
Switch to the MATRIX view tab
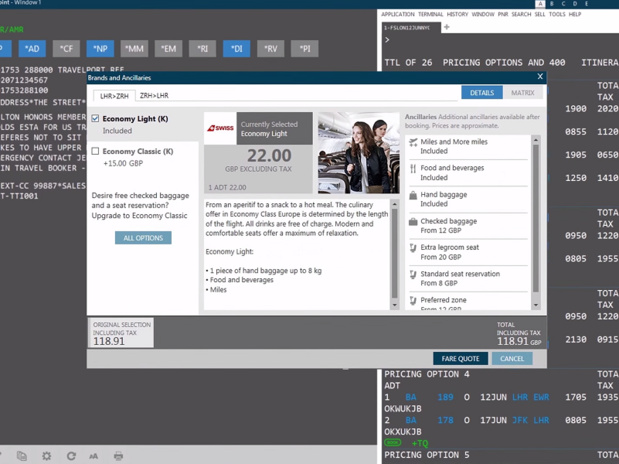(522, 93)
